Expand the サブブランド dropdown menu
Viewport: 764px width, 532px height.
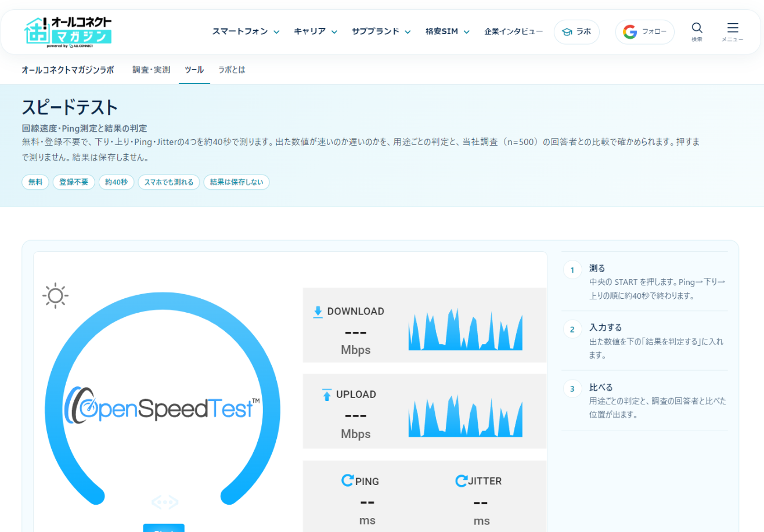(381, 31)
